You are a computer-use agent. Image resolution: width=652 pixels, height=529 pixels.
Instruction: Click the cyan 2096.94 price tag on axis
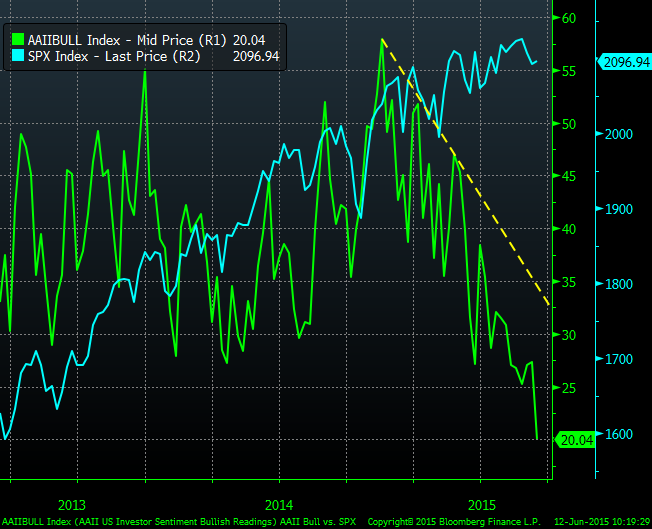pos(624,62)
